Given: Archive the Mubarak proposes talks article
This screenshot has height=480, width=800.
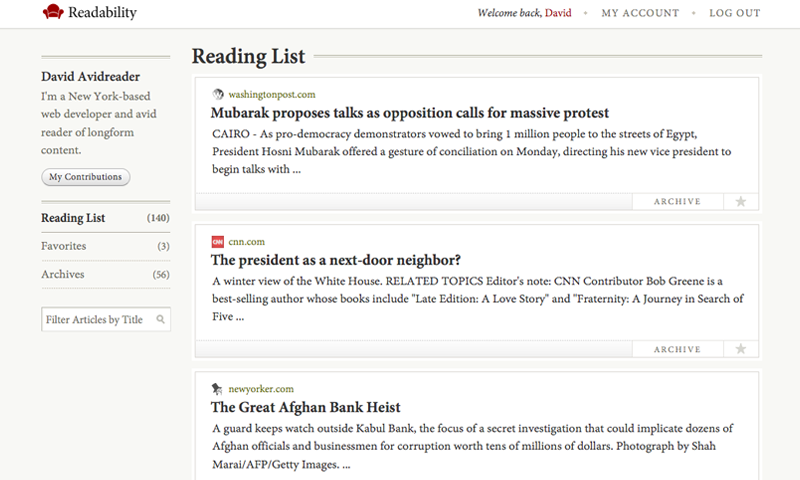Looking at the screenshot, I should coord(678,201).
